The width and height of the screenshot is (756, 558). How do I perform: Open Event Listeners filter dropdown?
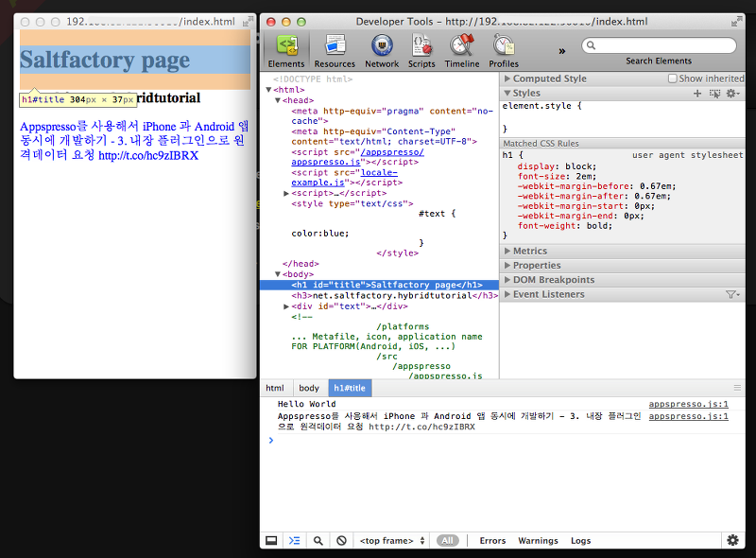click(733, 294)
